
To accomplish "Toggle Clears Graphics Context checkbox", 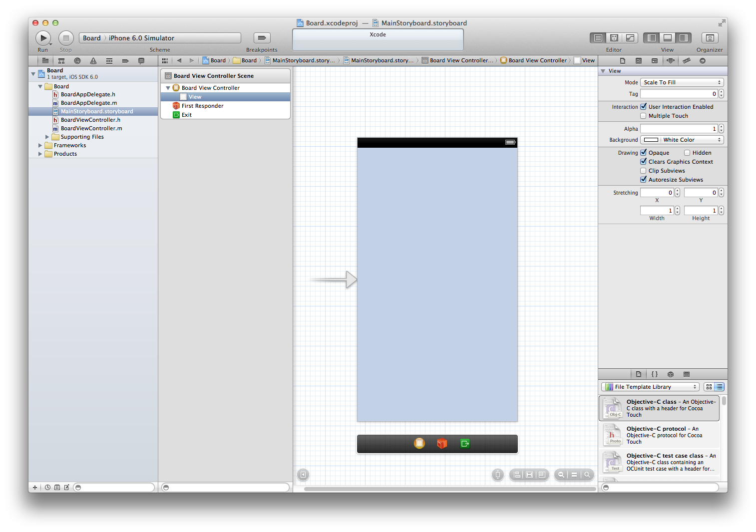I will pos(644,162).
